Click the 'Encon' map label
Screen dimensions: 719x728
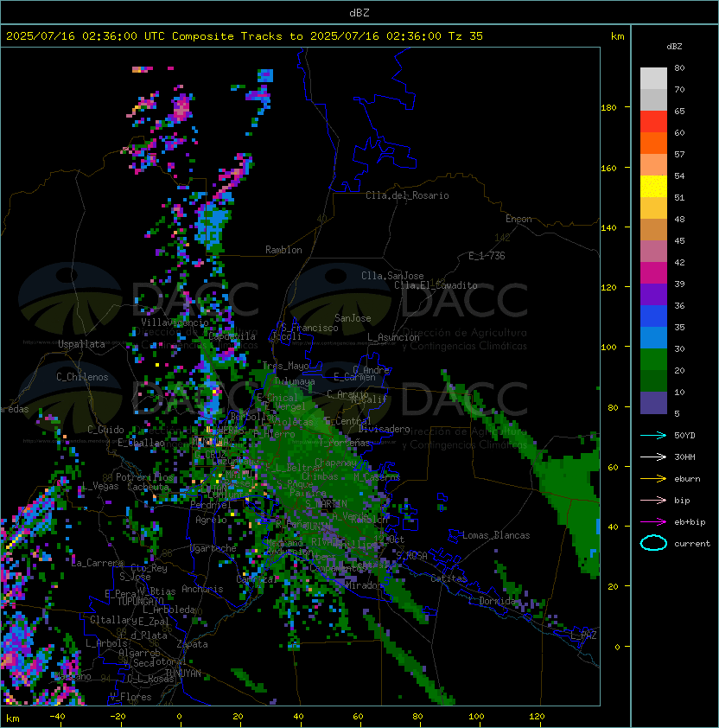pos(519,219)
